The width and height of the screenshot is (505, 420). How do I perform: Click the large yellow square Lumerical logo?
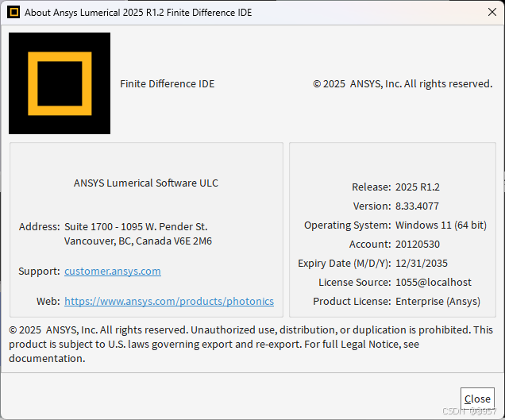click(x=60, y=83)
